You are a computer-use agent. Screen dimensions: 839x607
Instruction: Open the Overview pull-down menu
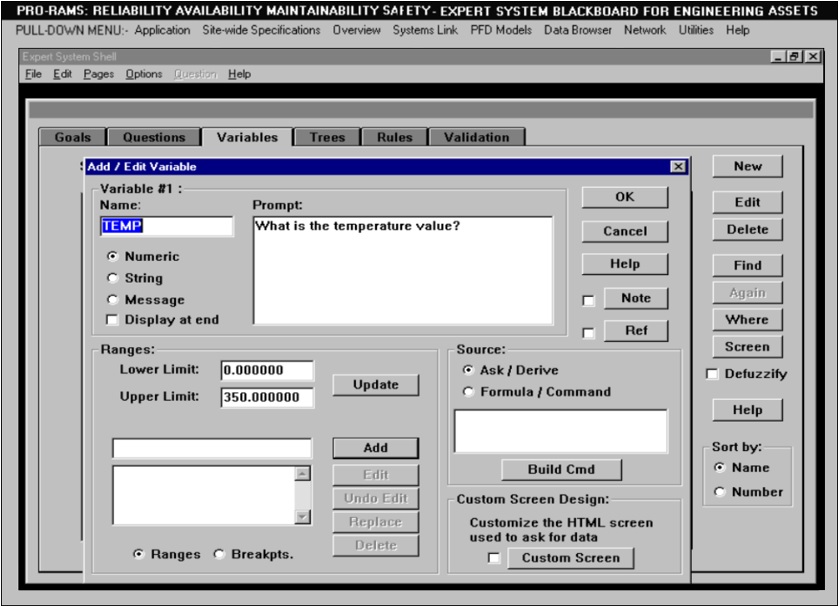[x=356, y=30]
